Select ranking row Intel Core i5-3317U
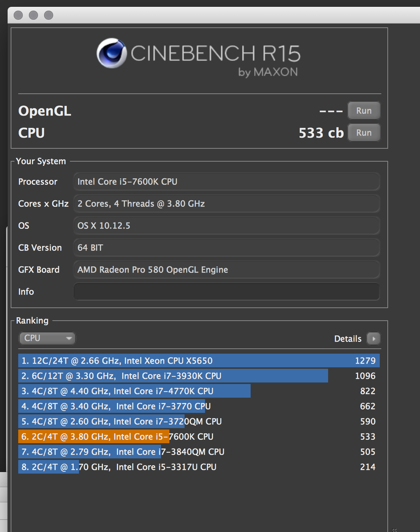420x532 pixels. click(x=199, y=467)
